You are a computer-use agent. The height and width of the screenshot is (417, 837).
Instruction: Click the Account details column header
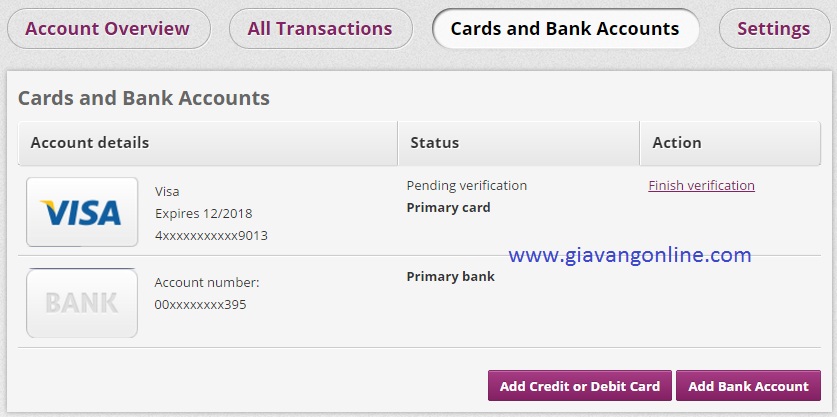(x=208, y=143)
